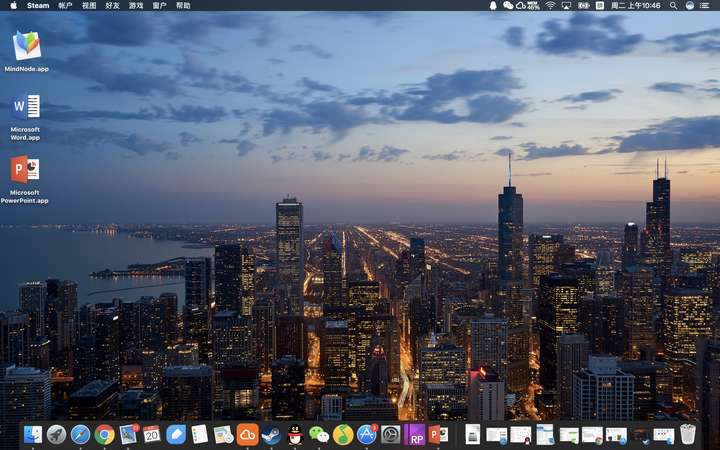Image resolution: width=720 pixels, height=450 pixels.
Task: Open Wi-Fi status menu
Action: coord(550,6)
